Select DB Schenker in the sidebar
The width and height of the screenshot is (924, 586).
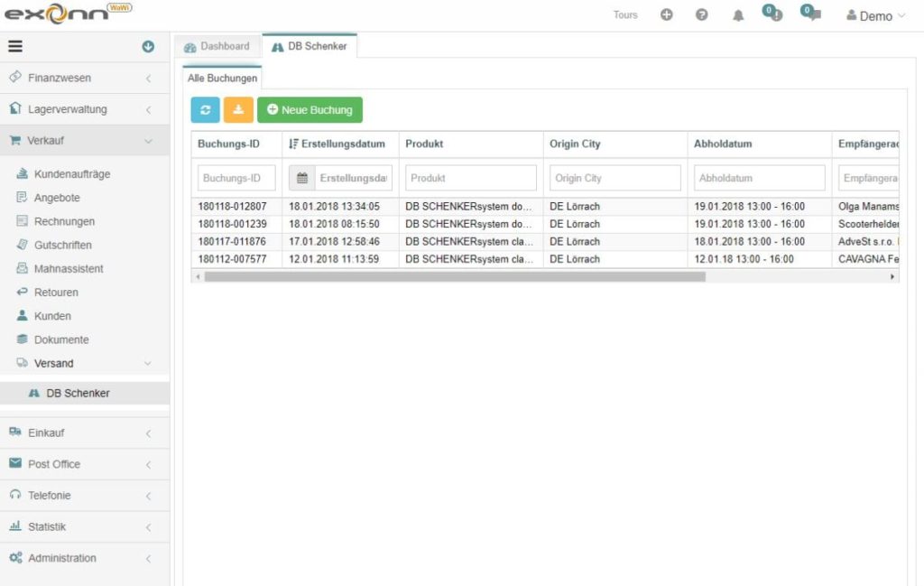[x=85, y=393]
